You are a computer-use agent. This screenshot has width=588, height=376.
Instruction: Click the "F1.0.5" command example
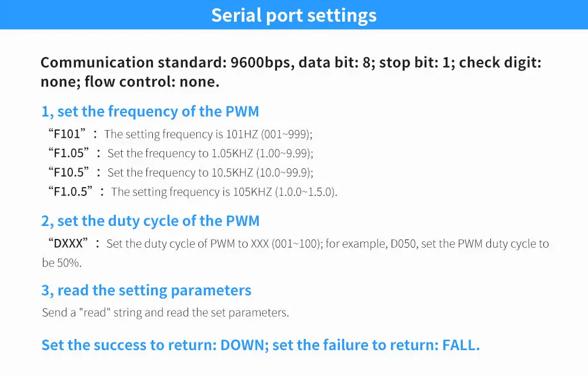[70, 191]
